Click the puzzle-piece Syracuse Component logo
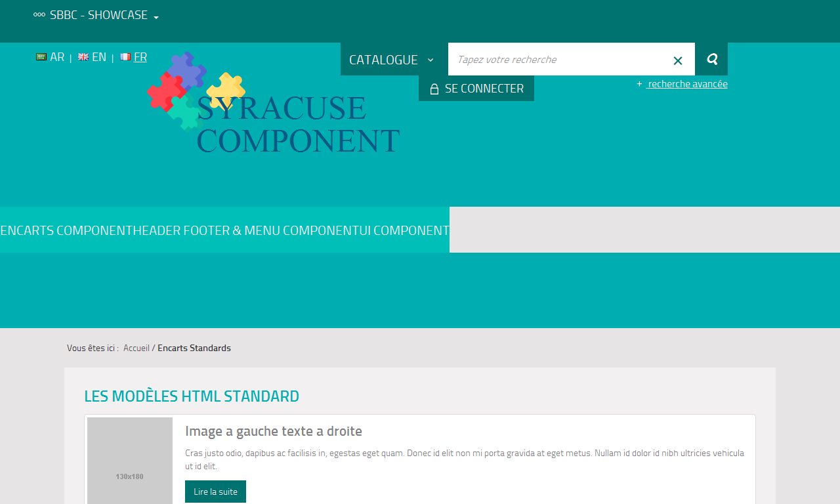 273,105
